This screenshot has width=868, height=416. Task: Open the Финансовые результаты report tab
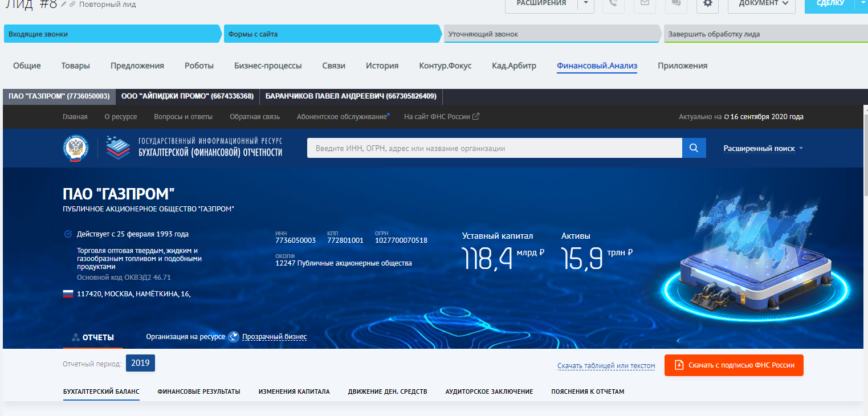pyautogui.click(x=198, y=391)
